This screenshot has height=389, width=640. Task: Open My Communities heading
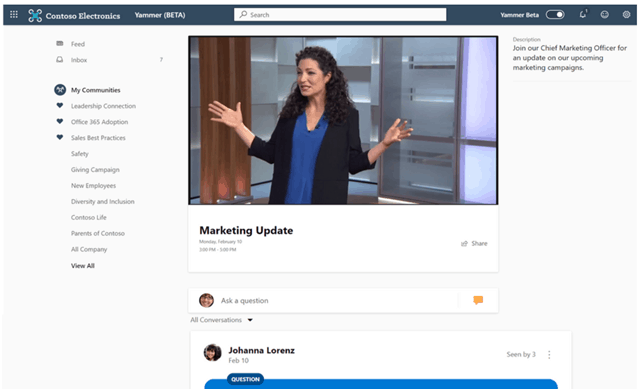pos(96,90)
